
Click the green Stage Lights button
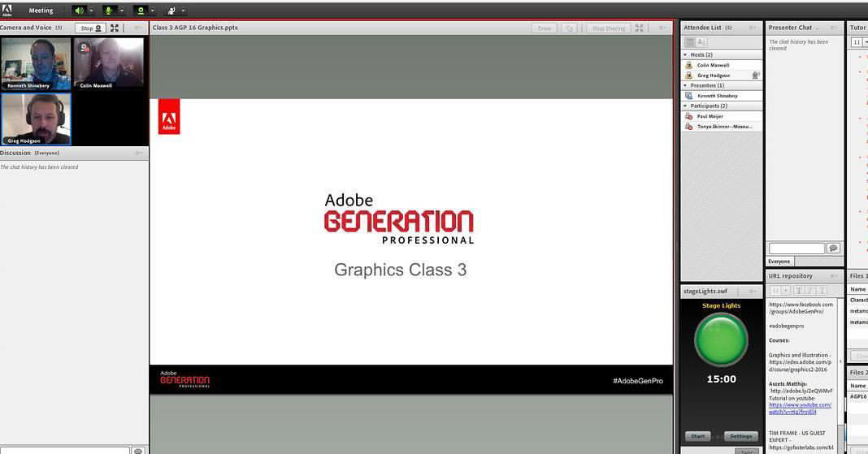click(721, 339)
